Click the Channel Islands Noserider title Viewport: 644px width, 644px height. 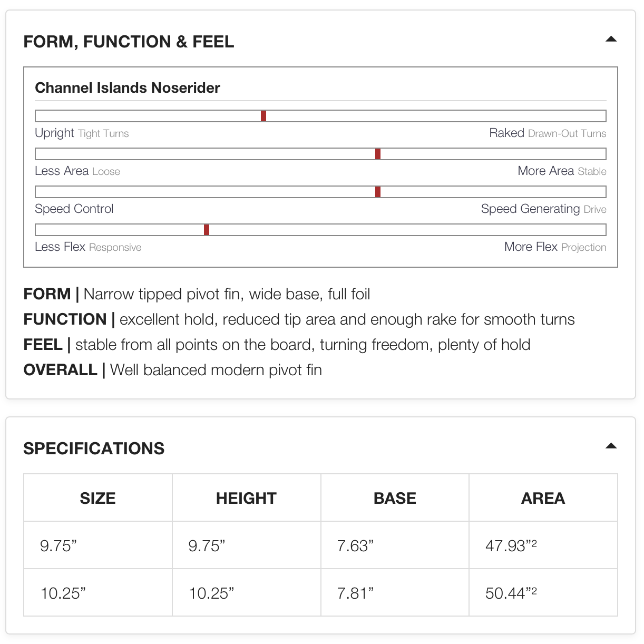128,88
